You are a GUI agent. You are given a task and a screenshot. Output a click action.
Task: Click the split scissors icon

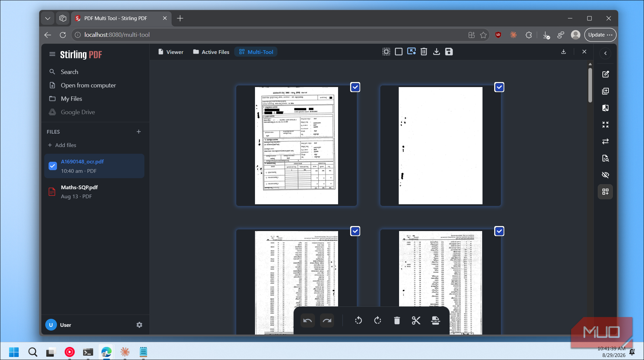coord(416,320)
